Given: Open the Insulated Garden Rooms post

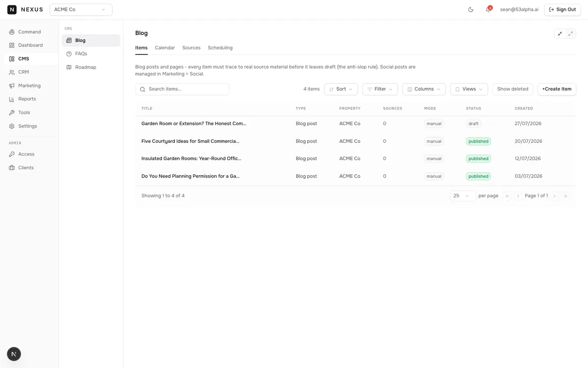Looking at the screenshot, I should 192,158.
